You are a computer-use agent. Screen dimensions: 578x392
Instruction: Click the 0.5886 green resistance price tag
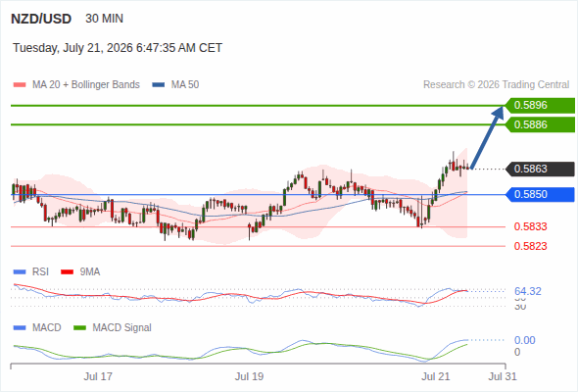click(540, 124)
